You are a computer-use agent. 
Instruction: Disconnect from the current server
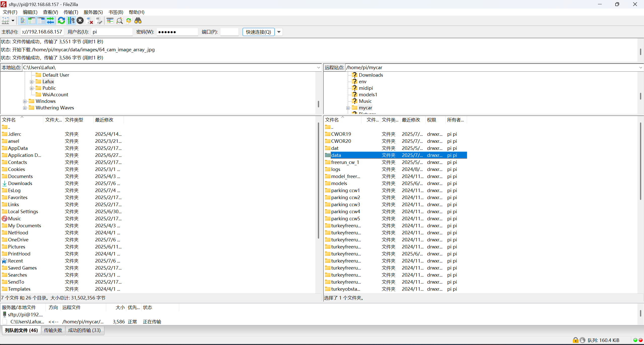(90, 21)
